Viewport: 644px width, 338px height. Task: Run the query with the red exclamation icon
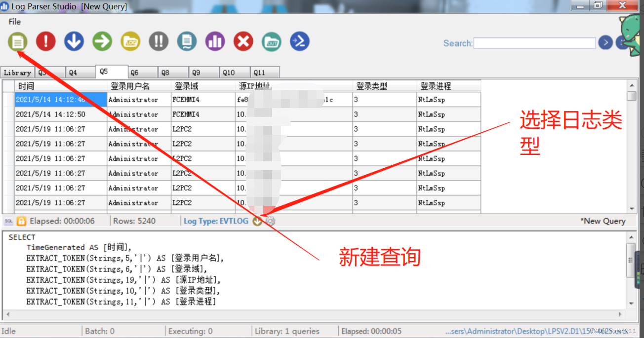[x=46, y=41]
